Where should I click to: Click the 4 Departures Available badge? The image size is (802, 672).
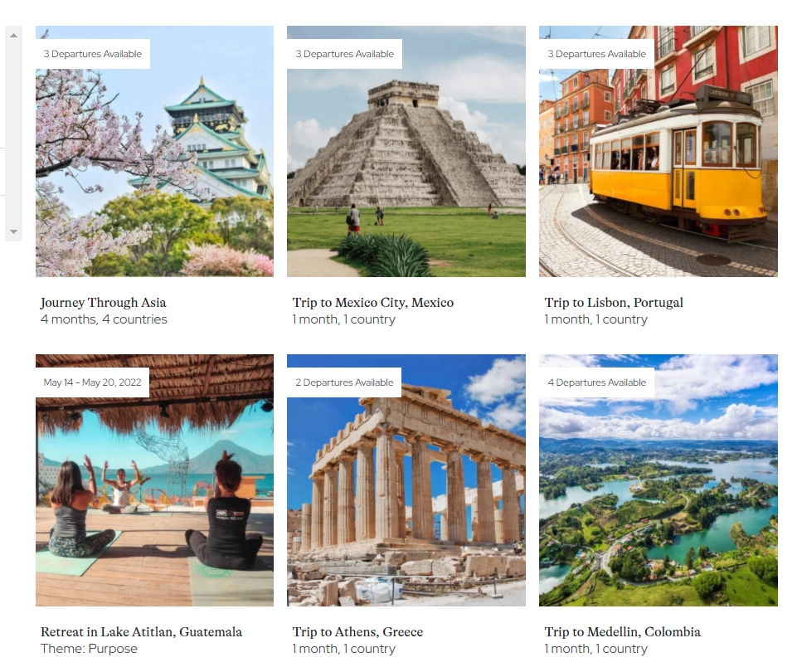coord(597,382)
